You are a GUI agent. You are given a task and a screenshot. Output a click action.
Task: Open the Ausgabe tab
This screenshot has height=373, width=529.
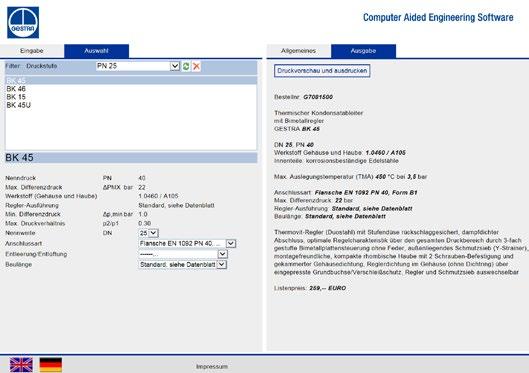pos(363,51)
